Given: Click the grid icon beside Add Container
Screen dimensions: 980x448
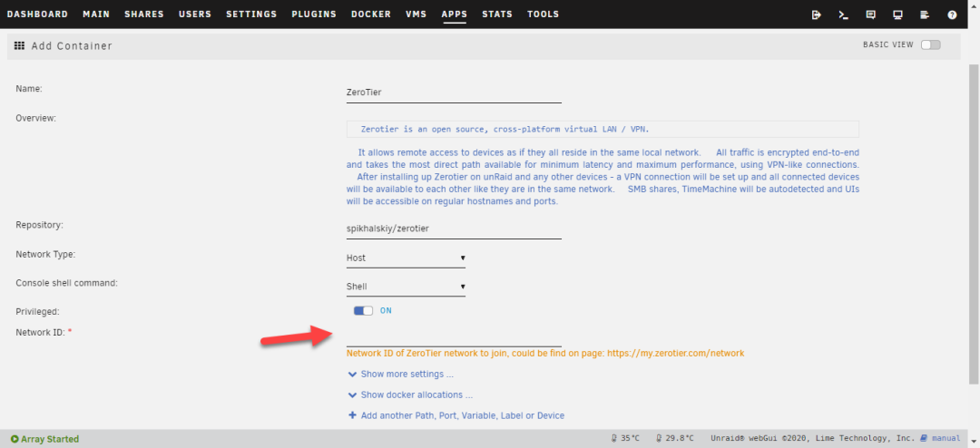Looking at the screenshot, I should [x=19, y=45].
